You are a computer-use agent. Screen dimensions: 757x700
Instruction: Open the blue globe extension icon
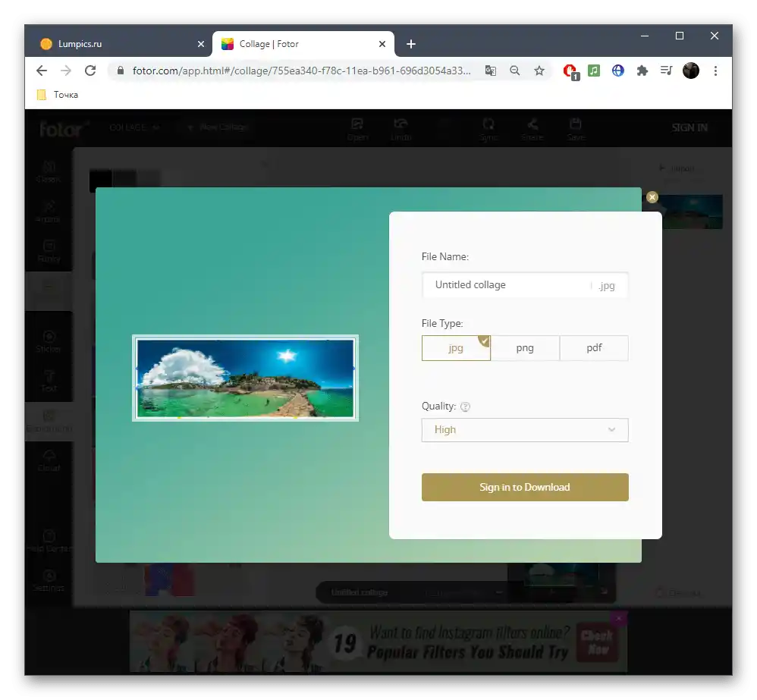click(618, 71)
